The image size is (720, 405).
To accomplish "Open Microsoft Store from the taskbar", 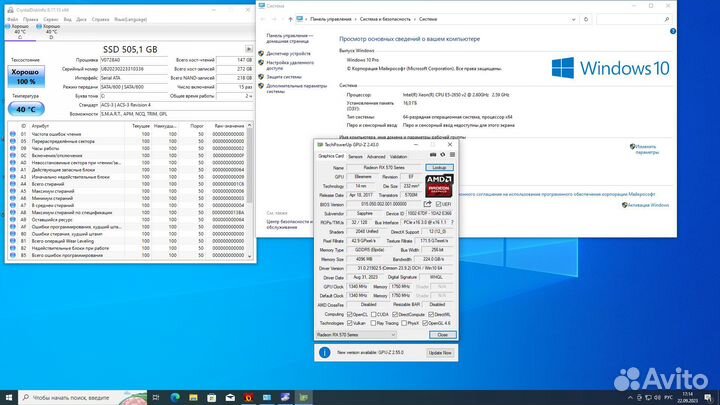I will (x=212, y=397).
